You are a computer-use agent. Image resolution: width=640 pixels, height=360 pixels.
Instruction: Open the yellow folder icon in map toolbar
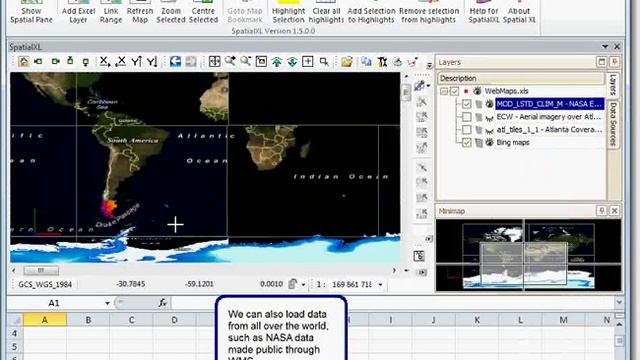347,62
